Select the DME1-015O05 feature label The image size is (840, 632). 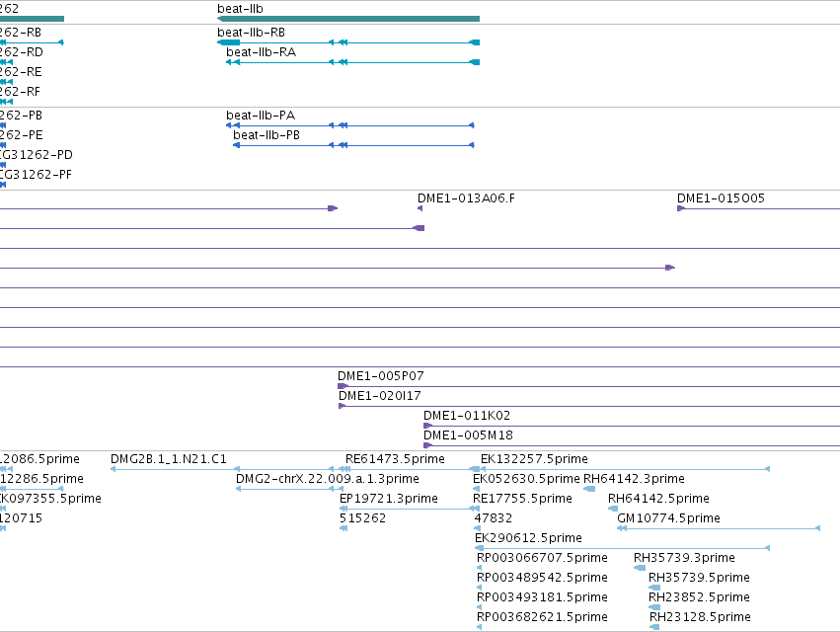(x=721, y=198)
